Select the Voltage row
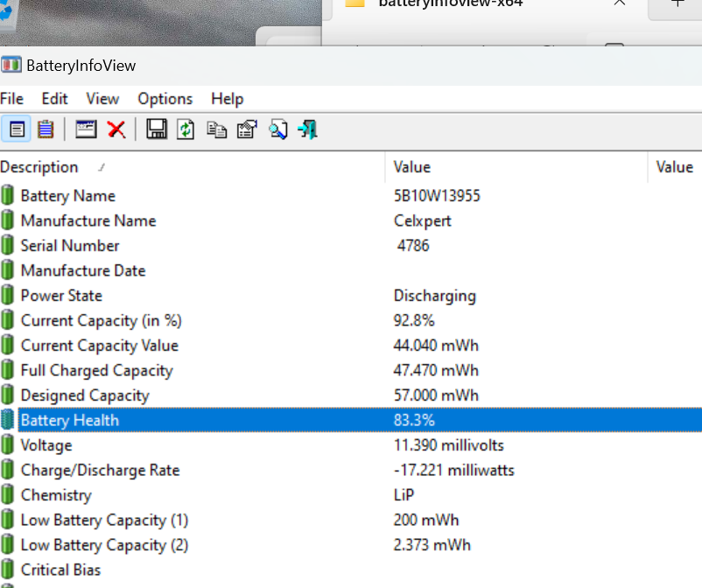Image resolution: width=702 pixels, height=588 pixels. point(351,445)
